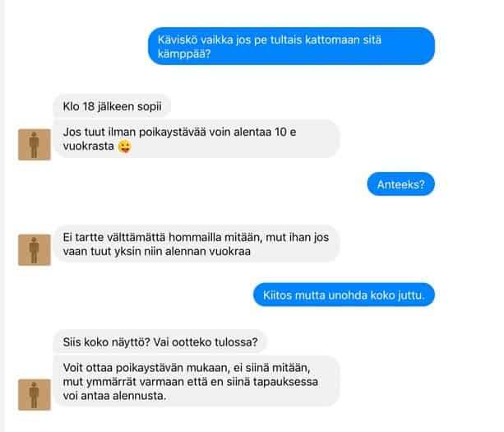The image size is (504, 432).
Task: Select the 'Klo 18 jälkeen sopii' message bubble
Action: coord(112,106)
